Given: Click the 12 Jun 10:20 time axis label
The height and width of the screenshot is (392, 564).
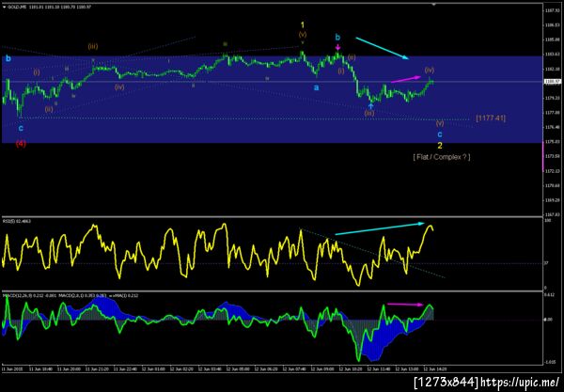Looking at the screenshot, I should pos(350,369).
